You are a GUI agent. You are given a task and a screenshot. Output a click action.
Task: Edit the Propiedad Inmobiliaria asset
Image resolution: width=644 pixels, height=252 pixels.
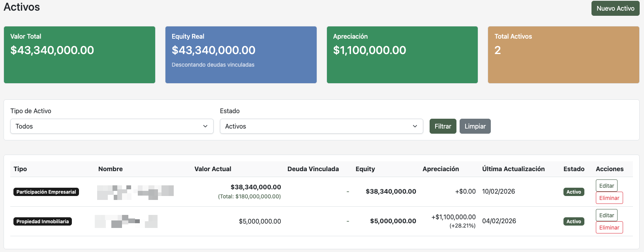pyautogui.click(x=606, y=215)
